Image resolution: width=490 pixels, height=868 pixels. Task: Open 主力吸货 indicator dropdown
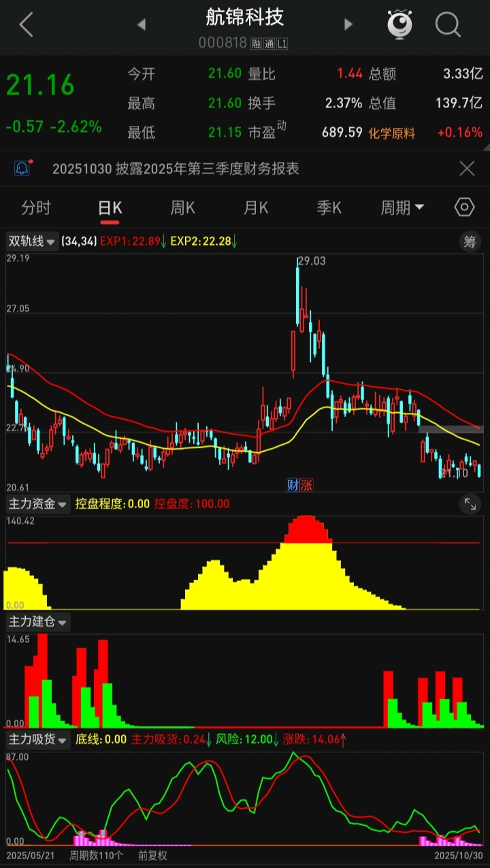tap(38, 739)
